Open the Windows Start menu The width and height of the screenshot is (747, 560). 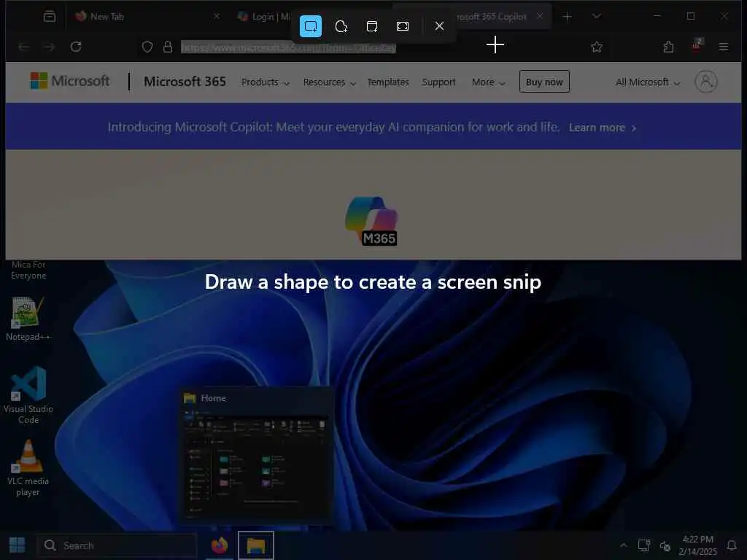(x=18, y=545)
